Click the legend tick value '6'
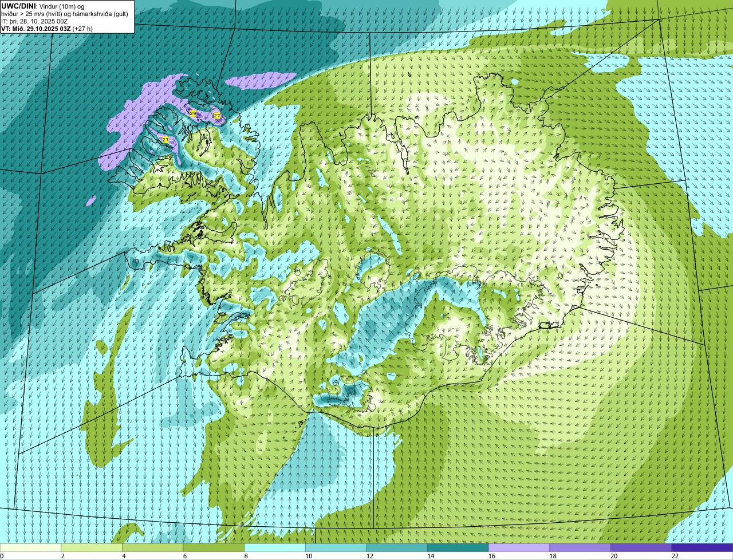 (x=185, y=555)
